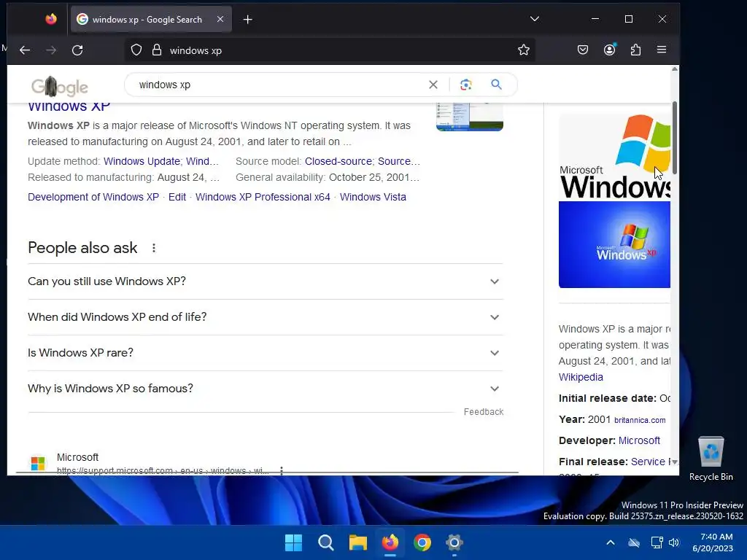This screenshot has width=747, height=560.
Task: Expand "Why is Windows XP so famous?"
Action: (266, 389)
